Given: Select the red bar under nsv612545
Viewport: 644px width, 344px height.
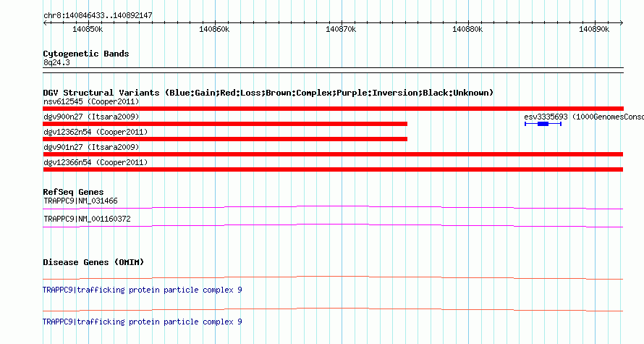Looking at the screenshot, I should (x=333, y=109).
